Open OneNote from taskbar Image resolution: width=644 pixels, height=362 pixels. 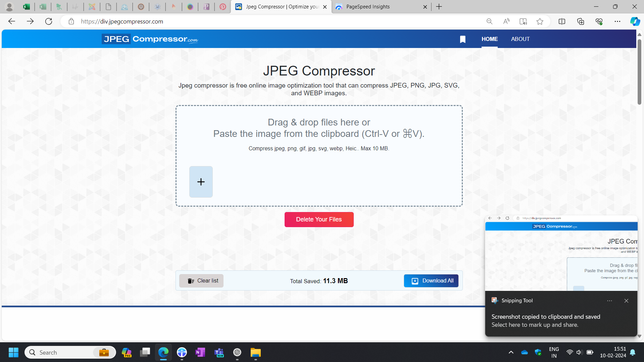[x=200, y=353]
